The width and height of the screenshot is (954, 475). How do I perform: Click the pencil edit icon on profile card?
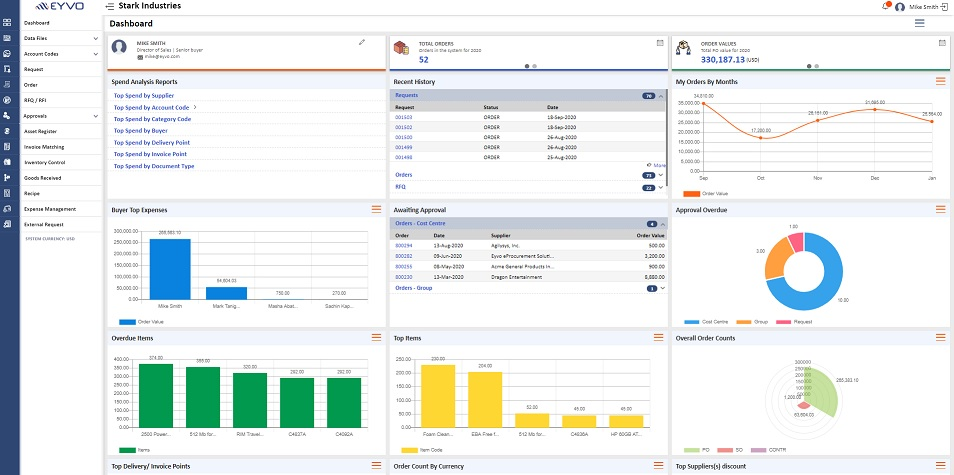[x=361, y=42]
